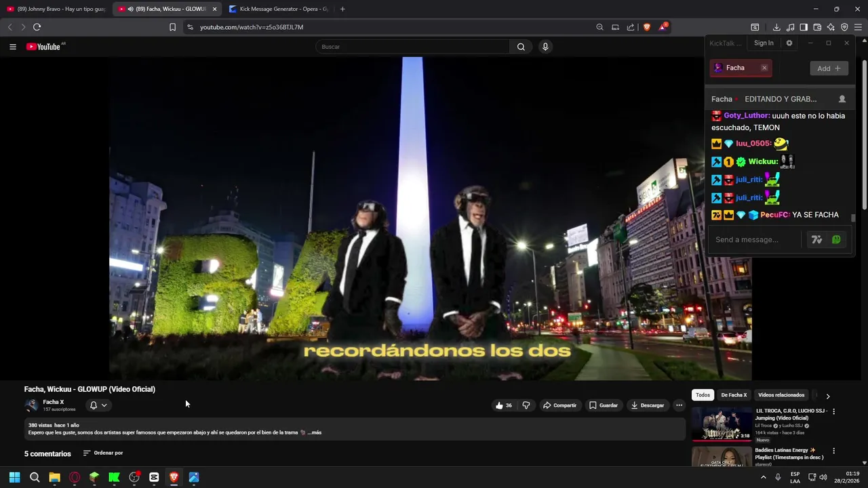Image resolution: width=868 pixels, height=488 pixels.
Task: Click Goty_Luthor username in chat
Action: tap(747, 116)
